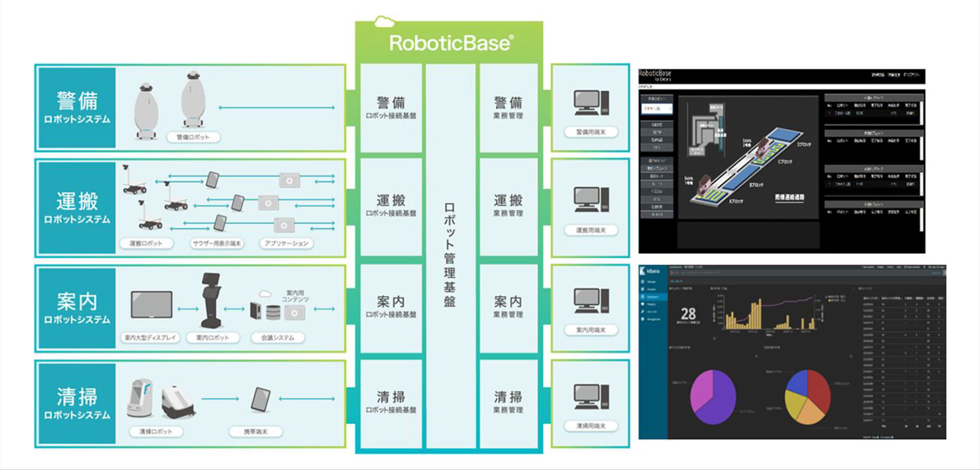The height and width of the screenshot is (470, 980).
Task: Click the 案内大型ディスプレイ screen icon
Action: click(151, 305)
